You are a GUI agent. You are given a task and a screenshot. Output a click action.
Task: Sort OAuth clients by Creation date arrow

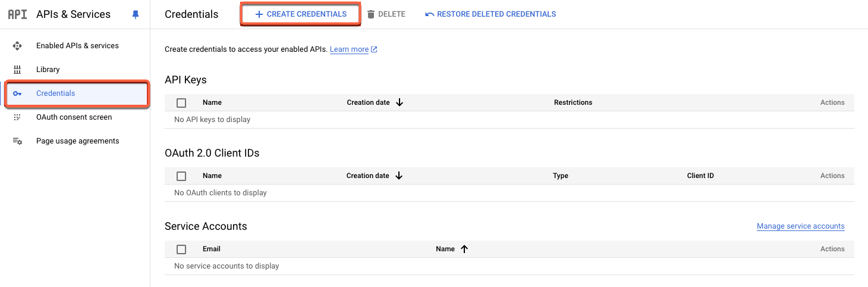399,176
